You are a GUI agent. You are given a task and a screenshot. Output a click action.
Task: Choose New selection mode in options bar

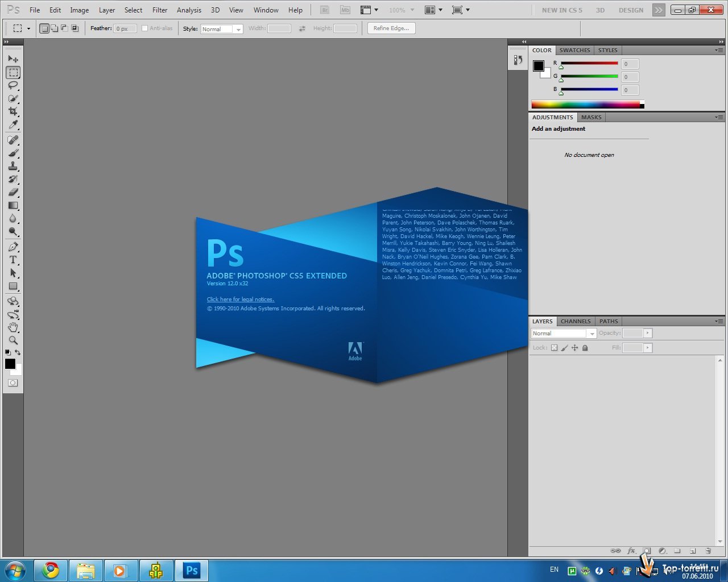[44, 28]
